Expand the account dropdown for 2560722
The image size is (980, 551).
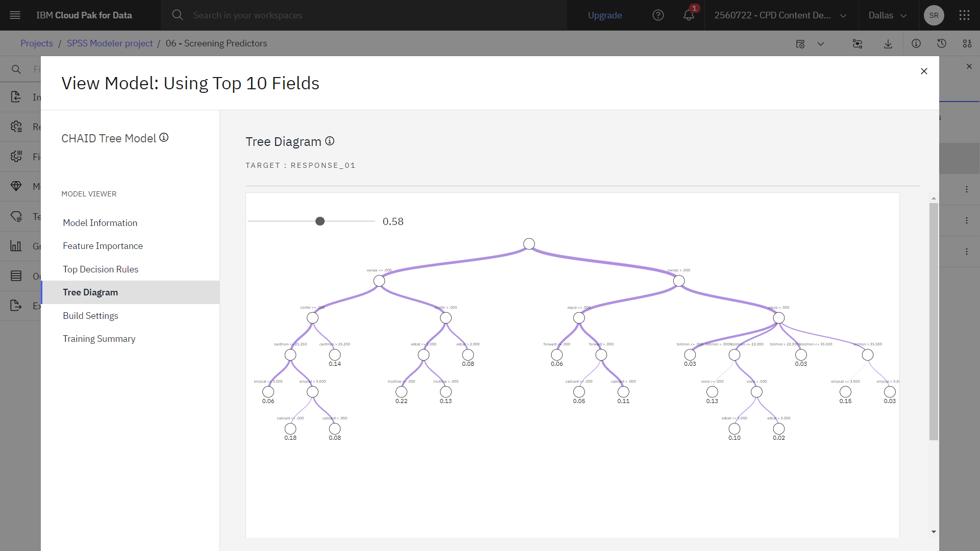844,15
